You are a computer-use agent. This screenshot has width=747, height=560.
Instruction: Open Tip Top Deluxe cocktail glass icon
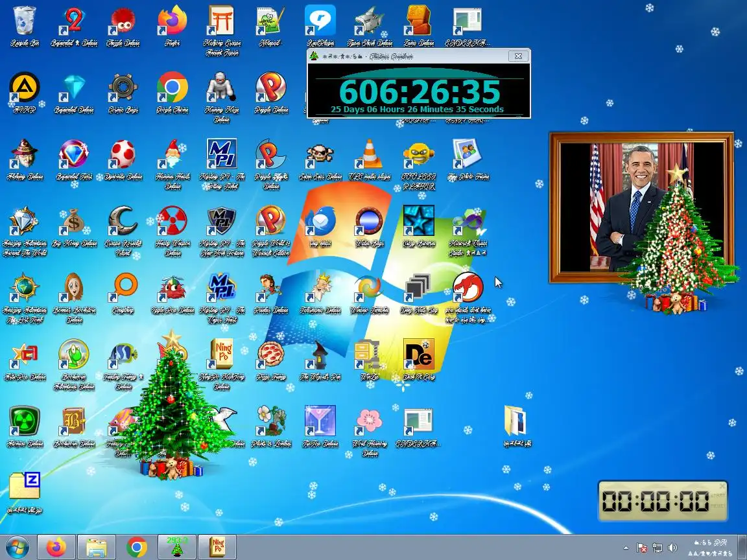click(320, 426)
